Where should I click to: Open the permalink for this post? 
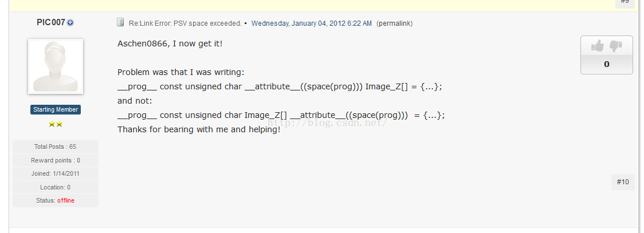coord(395,23)
